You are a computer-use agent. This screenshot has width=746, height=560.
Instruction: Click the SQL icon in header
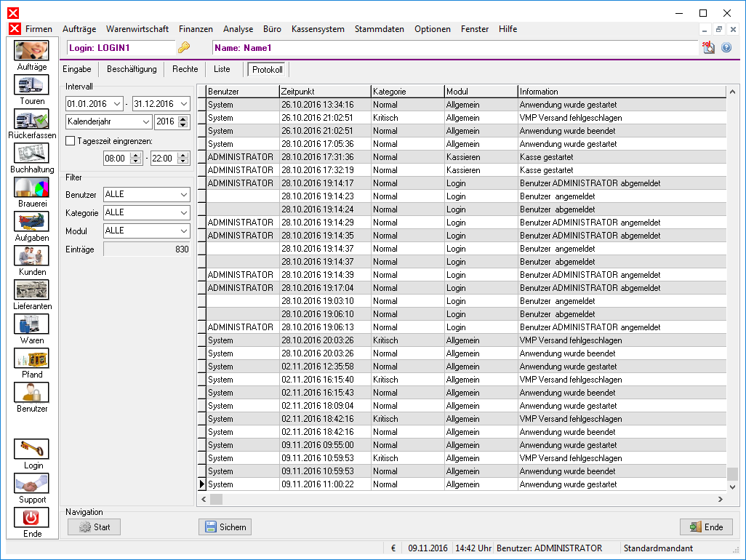click(708, 47)
